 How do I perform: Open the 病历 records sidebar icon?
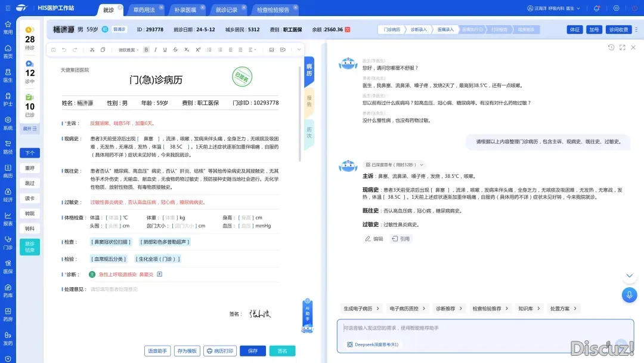(x=8, y=171)
